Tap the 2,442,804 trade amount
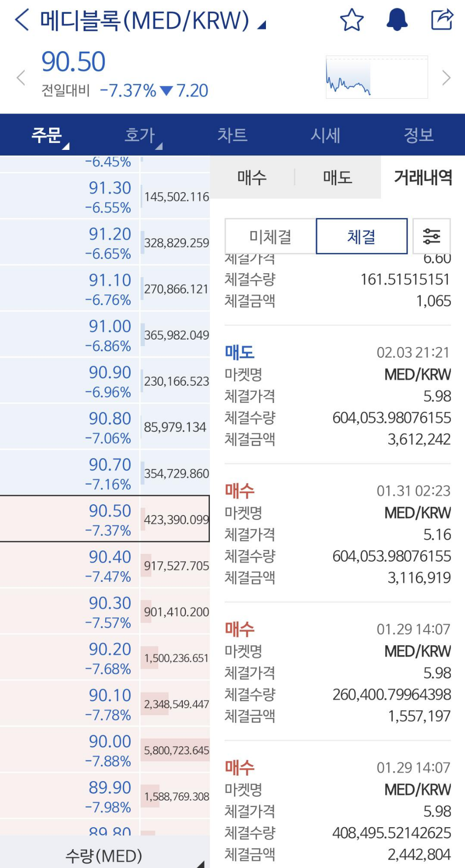The width and height of the screenshot is (465, 868). point(419,855)
